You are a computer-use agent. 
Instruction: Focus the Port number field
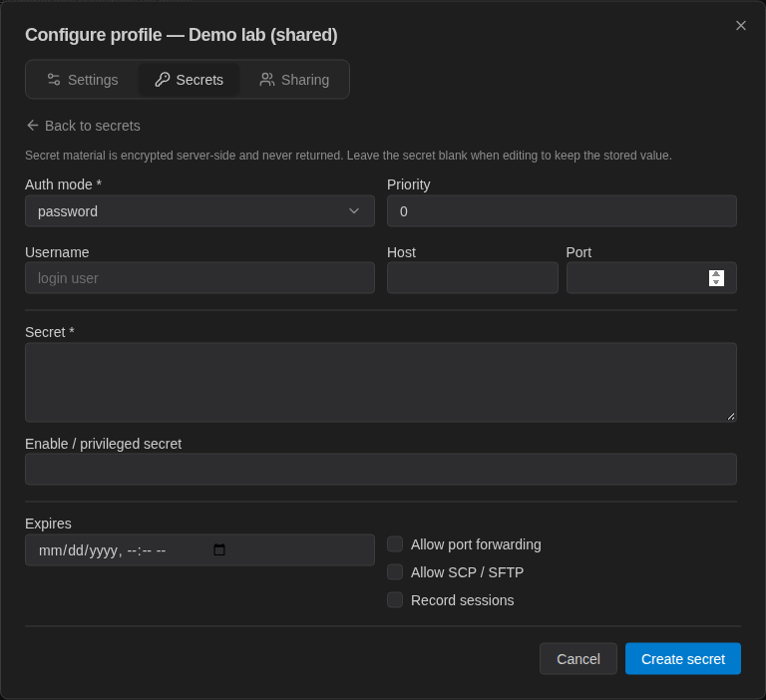coord(651,278)
